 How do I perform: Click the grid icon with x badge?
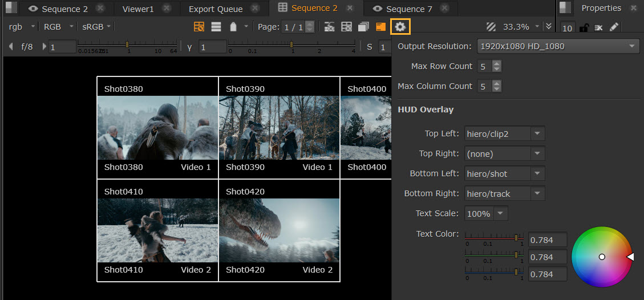[347, 27]
